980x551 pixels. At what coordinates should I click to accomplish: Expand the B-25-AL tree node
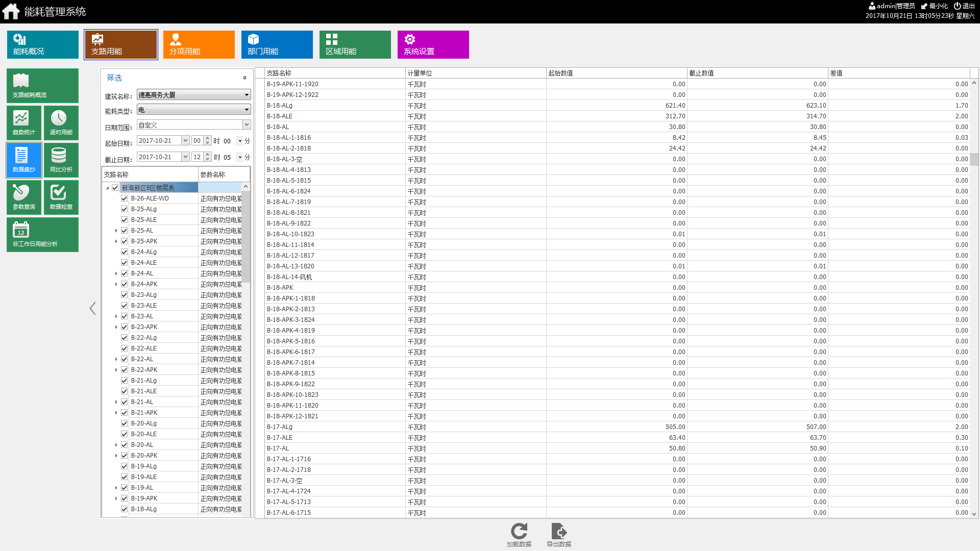coord(116,231)
